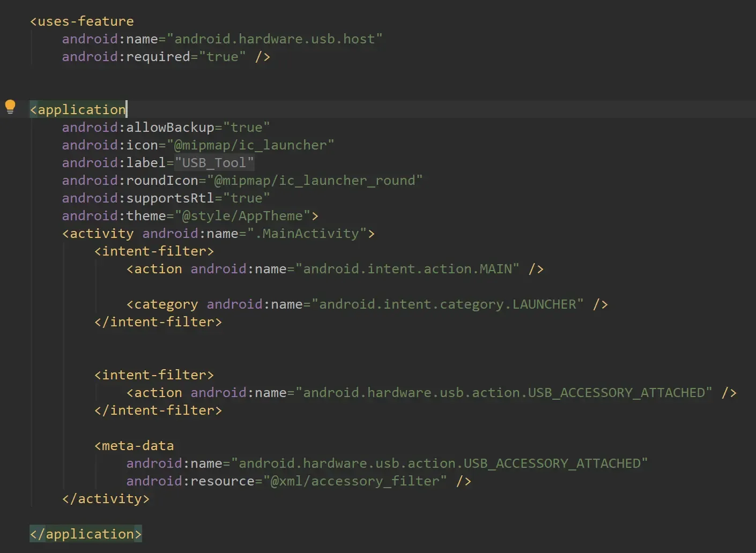This screenshot has width=756, height=553.
Task: Click the @mipmap/ic_launcher icon value
Action: (x=250, y=145)
